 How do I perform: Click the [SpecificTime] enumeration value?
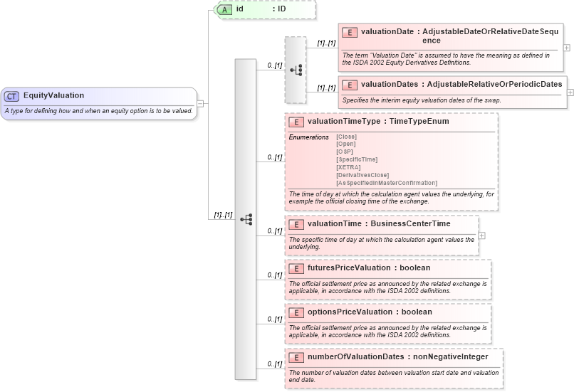(x=357, y=159)
